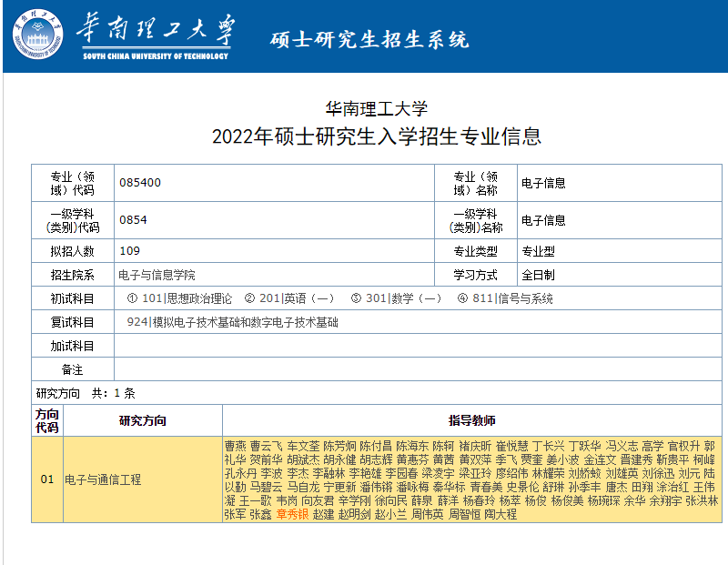Open advisor link 向友君
The image size is (728, 565).
(x=318, y=501)
